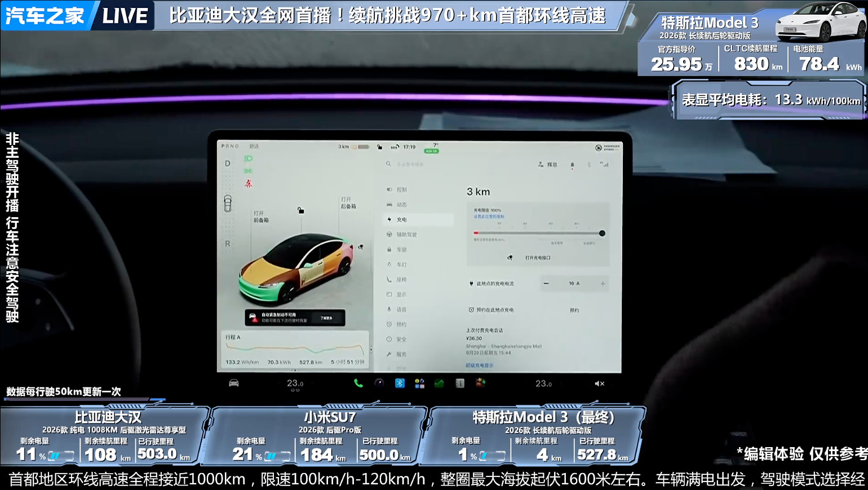Open the dashcam camera app icon
Viewport: 868px width, 490px height.
tap(379, 383)
